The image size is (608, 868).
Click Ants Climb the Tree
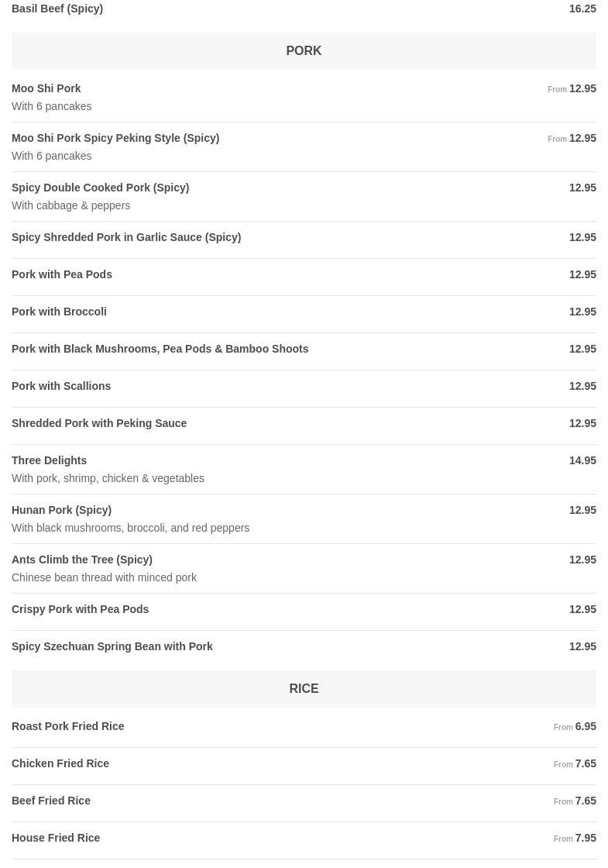[81, 560]
